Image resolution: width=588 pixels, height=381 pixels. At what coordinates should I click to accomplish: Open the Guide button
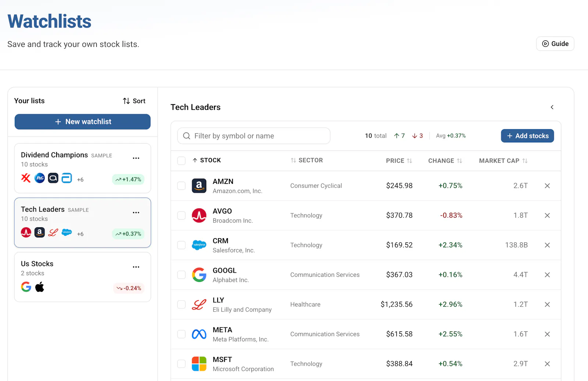tap(555, 44)
